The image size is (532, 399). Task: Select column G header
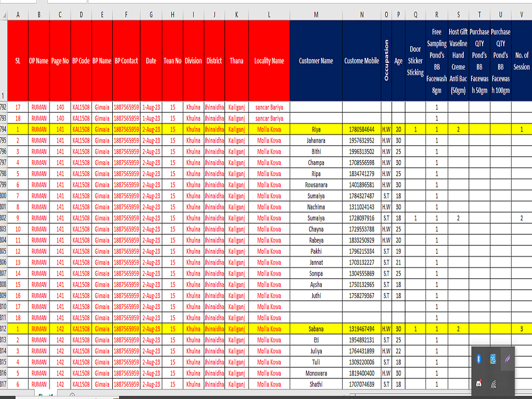151,14
